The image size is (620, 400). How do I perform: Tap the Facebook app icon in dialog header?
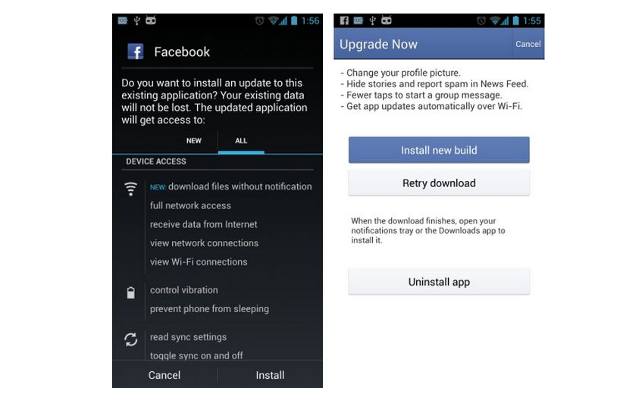click(x=136, y=51)
